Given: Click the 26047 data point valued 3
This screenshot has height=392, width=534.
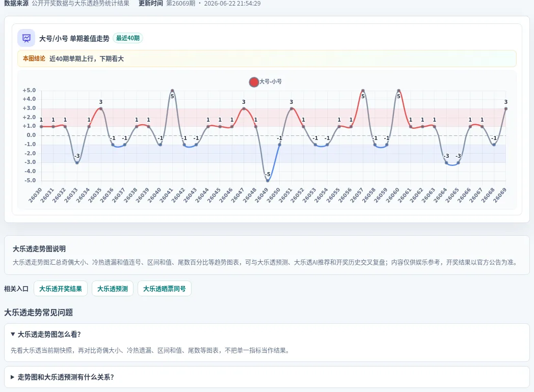Looking at the screenshot, I should point(244,108).
